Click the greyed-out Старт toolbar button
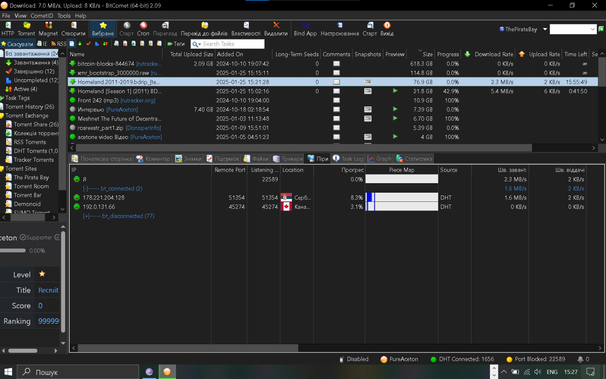Screen dimensions: 606x379 click(x=126, y=29)
